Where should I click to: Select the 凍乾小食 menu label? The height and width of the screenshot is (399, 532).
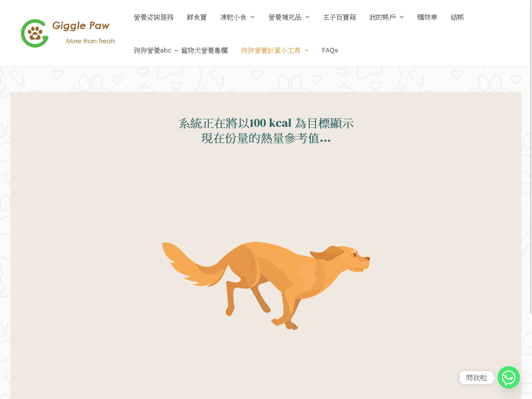[x=234, y=17]
